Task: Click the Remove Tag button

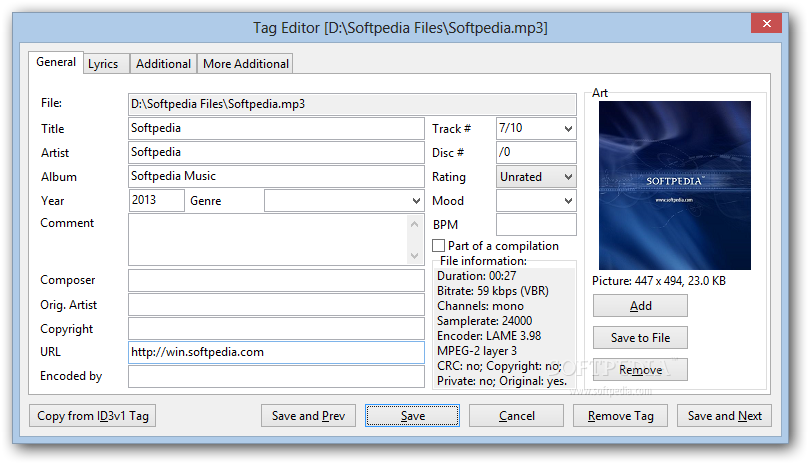Action: pyautogui.click(x=620, y=416)
